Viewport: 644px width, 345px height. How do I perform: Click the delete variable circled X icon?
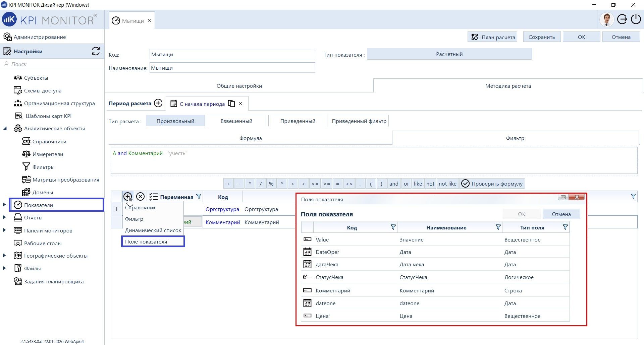click(141, 197)
